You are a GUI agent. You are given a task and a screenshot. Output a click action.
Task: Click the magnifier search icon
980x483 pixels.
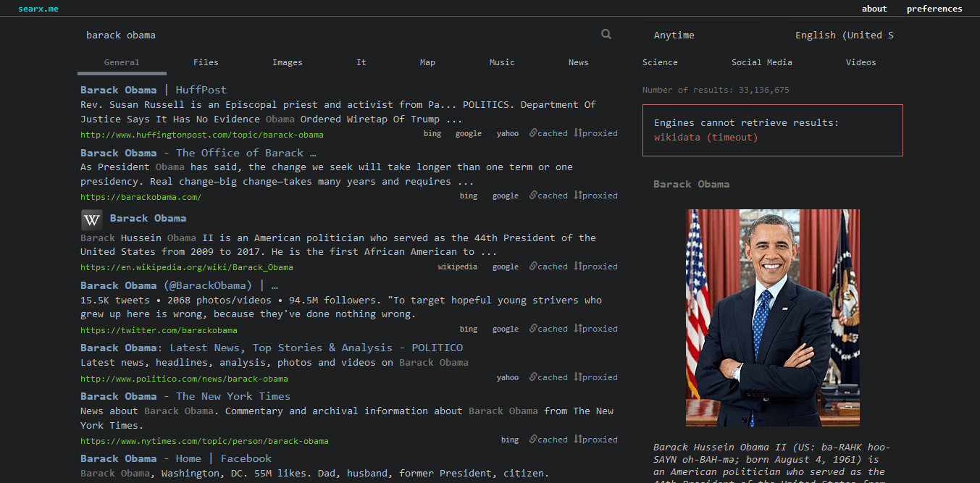pyautogui.click(x=606, y=34)
